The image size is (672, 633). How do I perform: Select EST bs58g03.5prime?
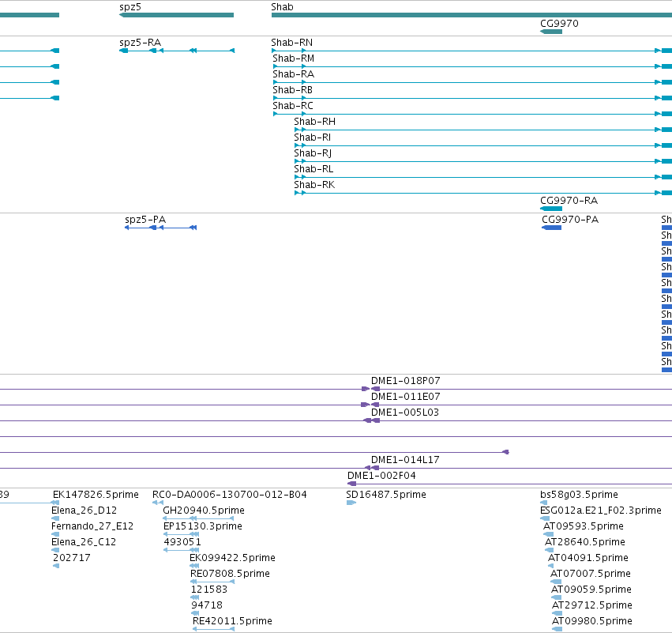[580, 495]
